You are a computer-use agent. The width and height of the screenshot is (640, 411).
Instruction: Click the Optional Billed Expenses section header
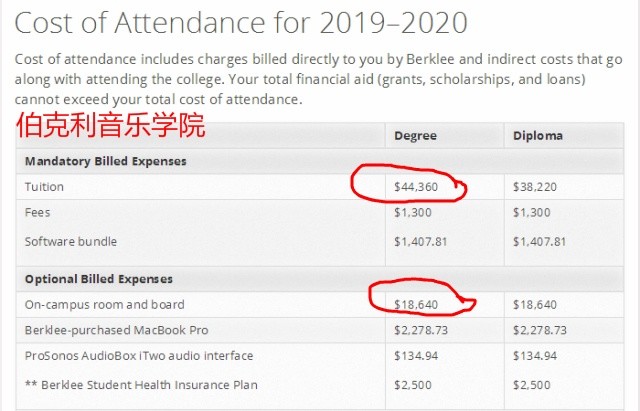coord(99,279)
